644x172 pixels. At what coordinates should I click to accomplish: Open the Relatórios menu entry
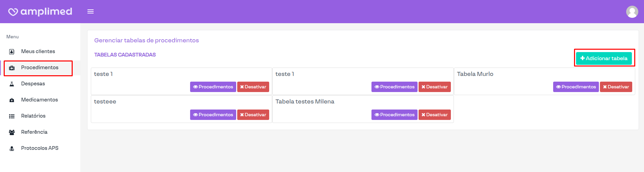(33, 116)
